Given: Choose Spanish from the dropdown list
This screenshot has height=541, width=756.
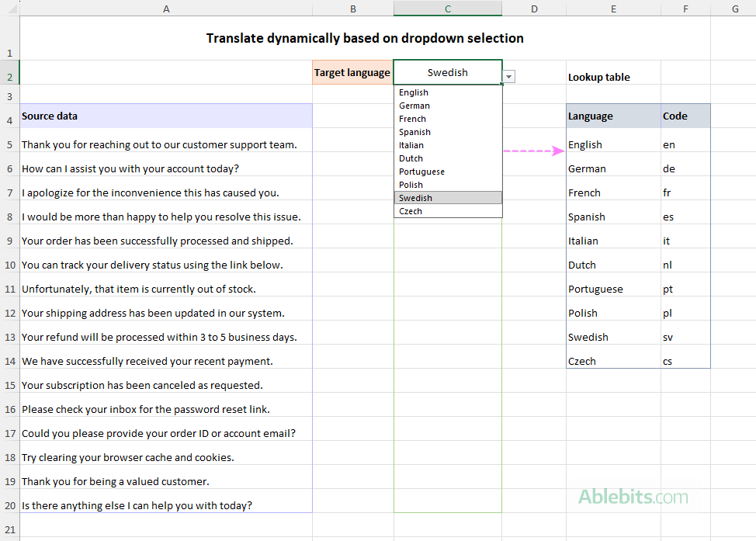Looking at the screenshot, I should pos(448,132).
